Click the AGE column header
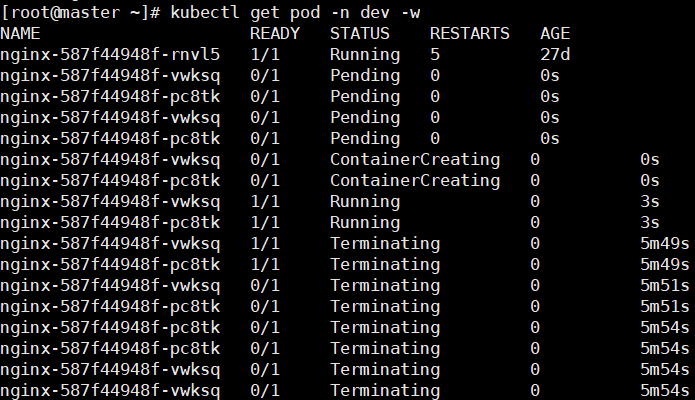This screenshot has width=695, height=400. (x=554, y=33)
